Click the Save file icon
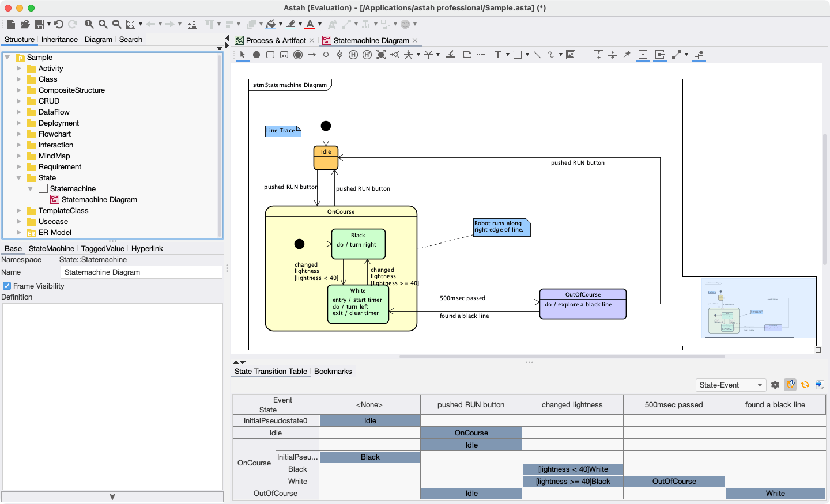 pyautogui.click(x=39, y=24)
